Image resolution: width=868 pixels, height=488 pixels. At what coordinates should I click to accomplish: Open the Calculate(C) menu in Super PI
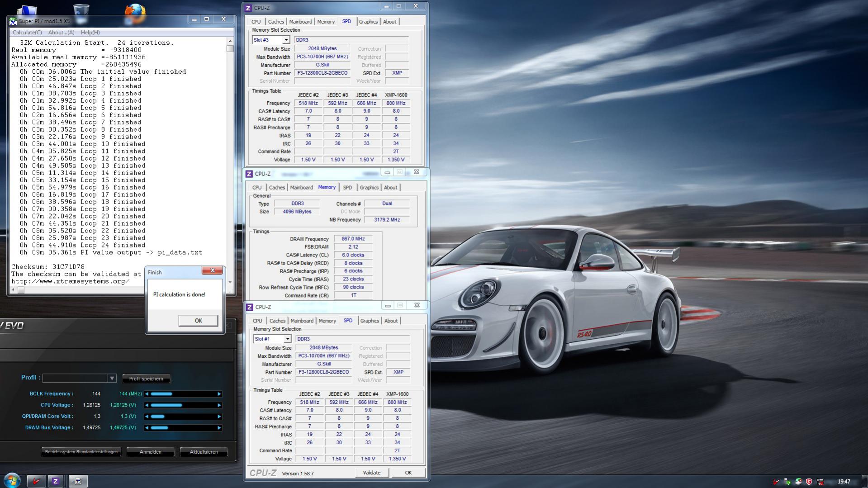(27, 33)
